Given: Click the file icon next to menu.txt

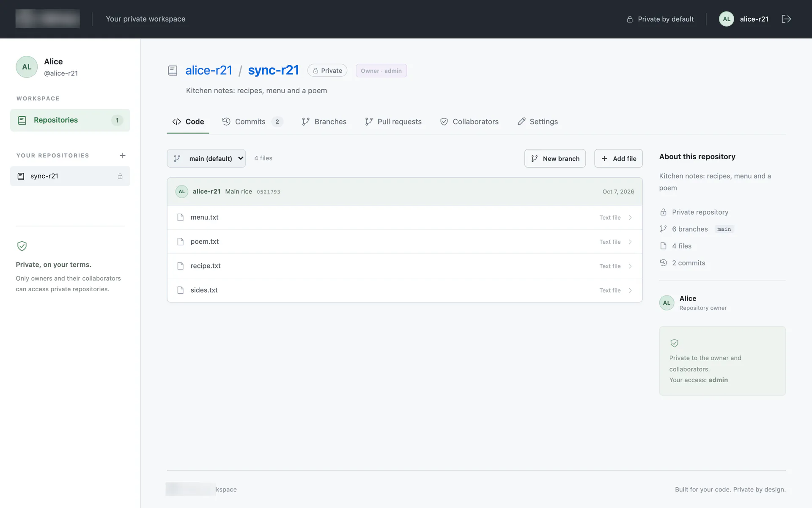Looking at the screenshot, I should (x=181, y=217).
